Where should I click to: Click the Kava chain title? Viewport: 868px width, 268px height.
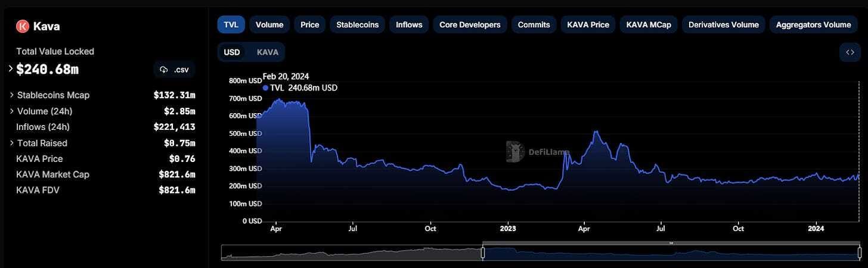coord(46,26)
